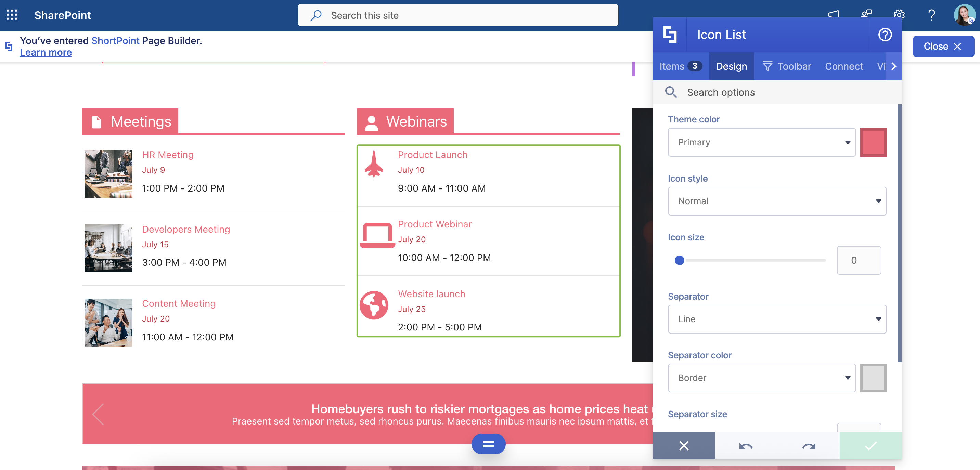Cancel changes with the X footer button
The height and width of the screenshot is (470, 980).
[x=684, y=446]
